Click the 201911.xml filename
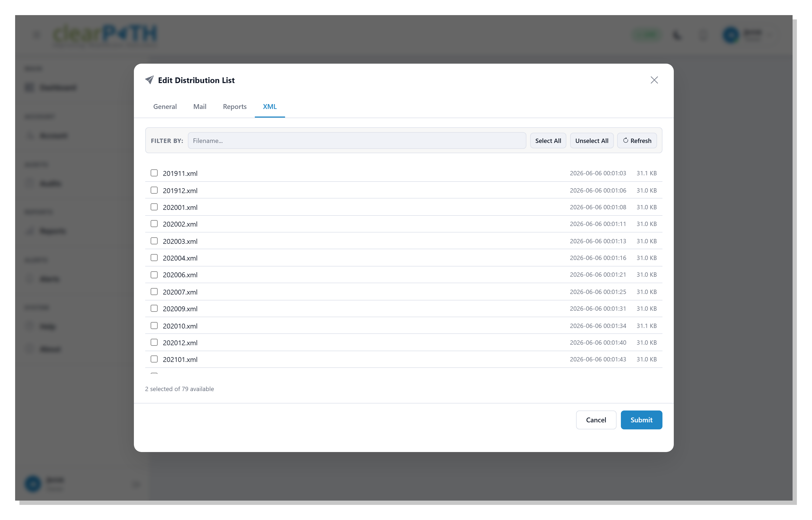This screenshot has width=812, height=520. pos(180,173)
